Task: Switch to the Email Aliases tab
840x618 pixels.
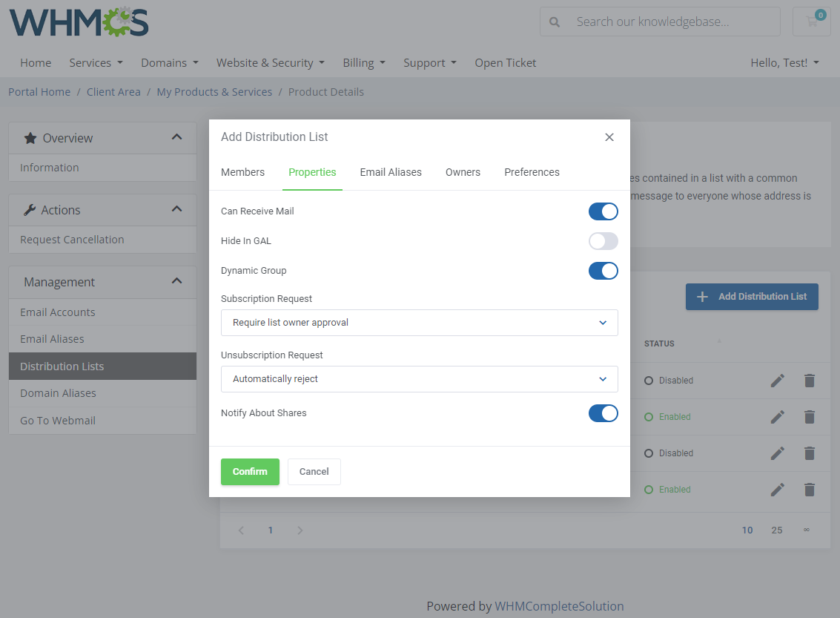Action: point(391,172)
